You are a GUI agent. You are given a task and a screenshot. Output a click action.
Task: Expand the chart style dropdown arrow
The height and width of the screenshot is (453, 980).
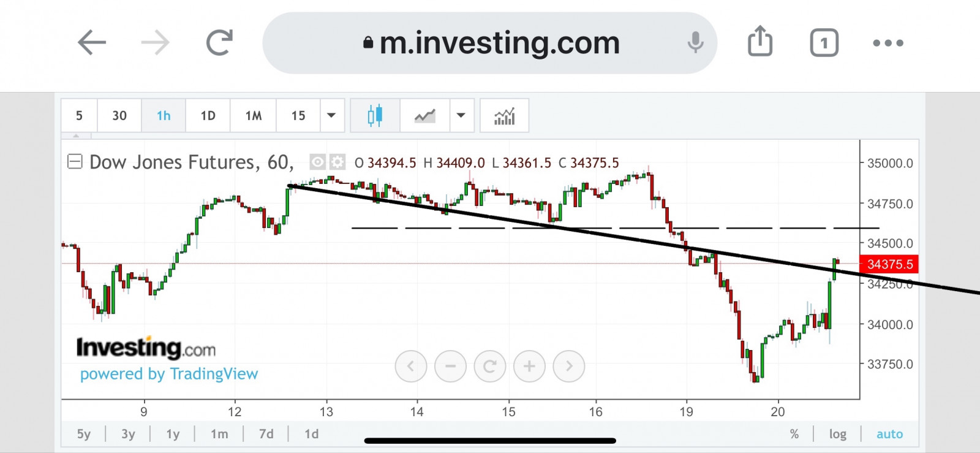coord(461,115)
